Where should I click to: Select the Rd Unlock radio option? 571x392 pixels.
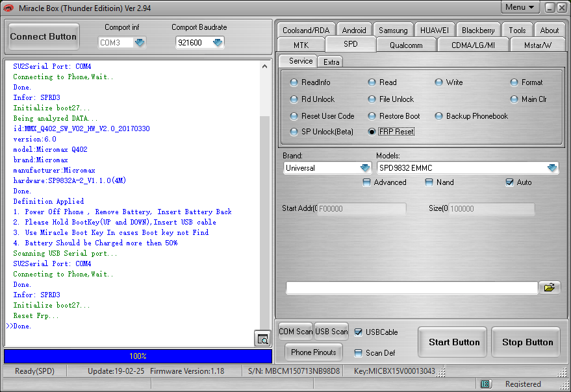coord(312,99)
